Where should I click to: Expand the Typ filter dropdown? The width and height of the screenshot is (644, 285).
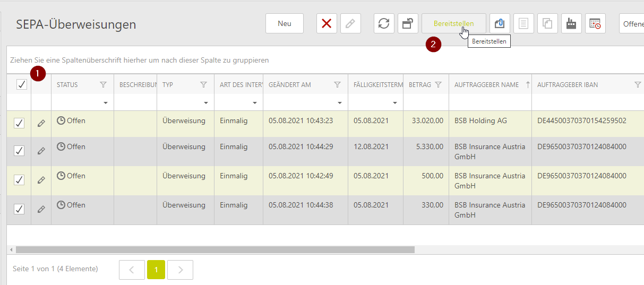point(206,102)
